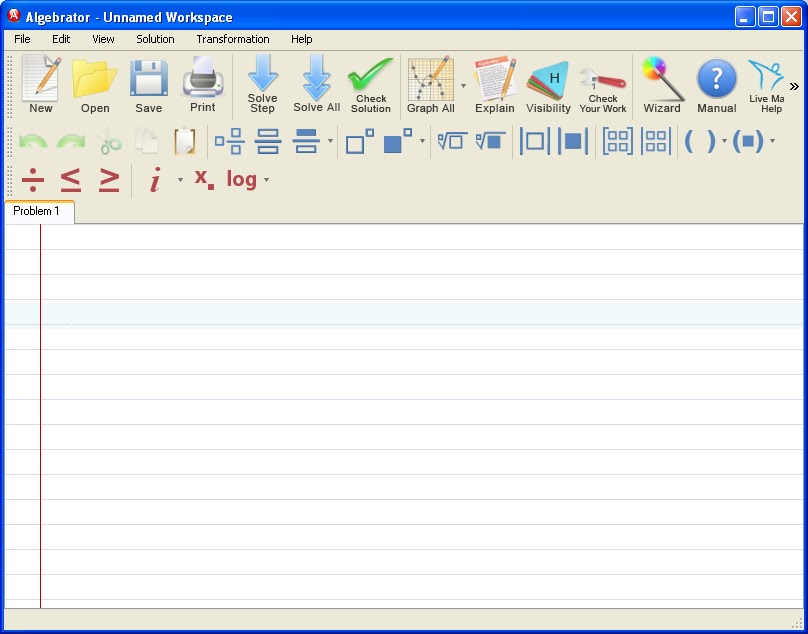Screen dimensions: 808x634
Task: Insert greater-than-or-equal symbol
Action: point(109,180)
